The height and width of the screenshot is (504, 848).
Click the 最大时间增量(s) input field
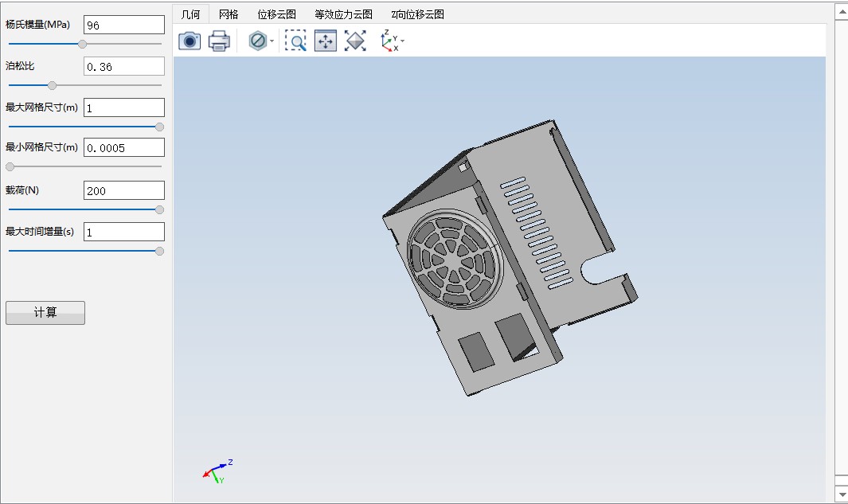tap(124, 232)
